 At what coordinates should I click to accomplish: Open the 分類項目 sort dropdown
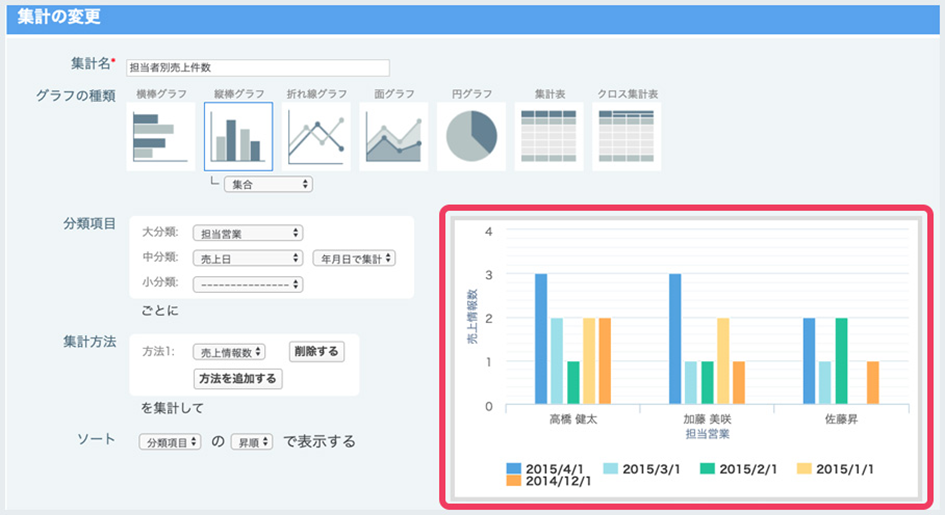click(170, 441)
